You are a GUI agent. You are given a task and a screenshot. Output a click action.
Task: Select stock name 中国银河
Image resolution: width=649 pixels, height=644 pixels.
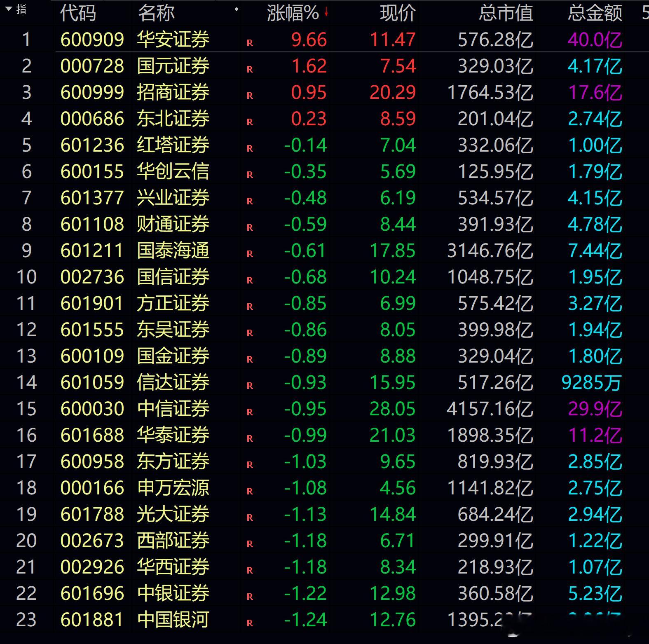pos(173,620)
